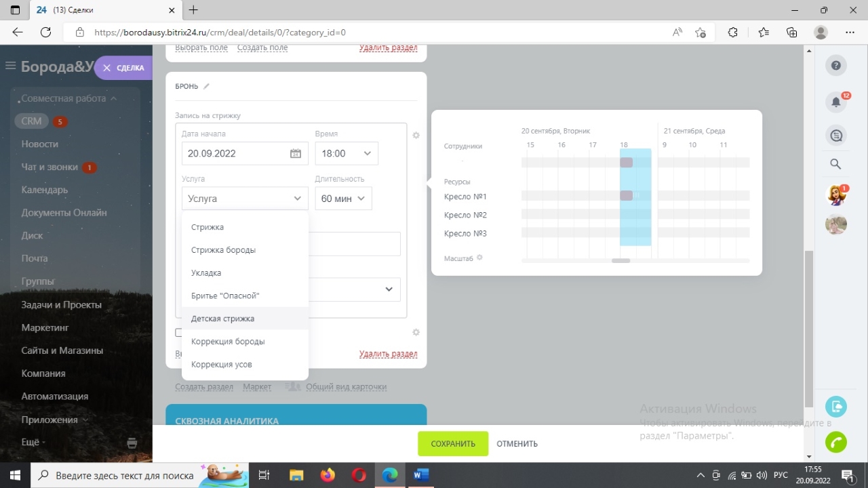Click the Создать поле link

point(262,47)
